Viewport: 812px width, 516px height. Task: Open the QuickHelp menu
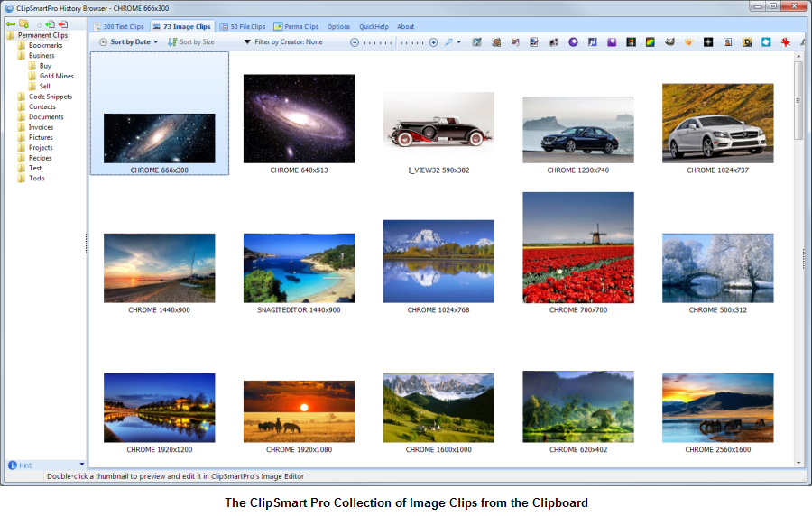click(x=373, y=27)
